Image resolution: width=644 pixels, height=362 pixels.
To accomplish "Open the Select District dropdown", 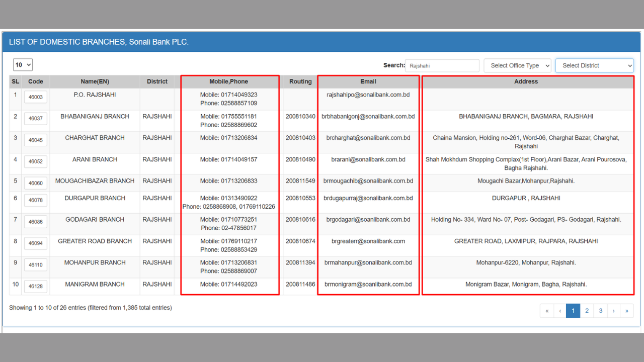I will [594, 65].
